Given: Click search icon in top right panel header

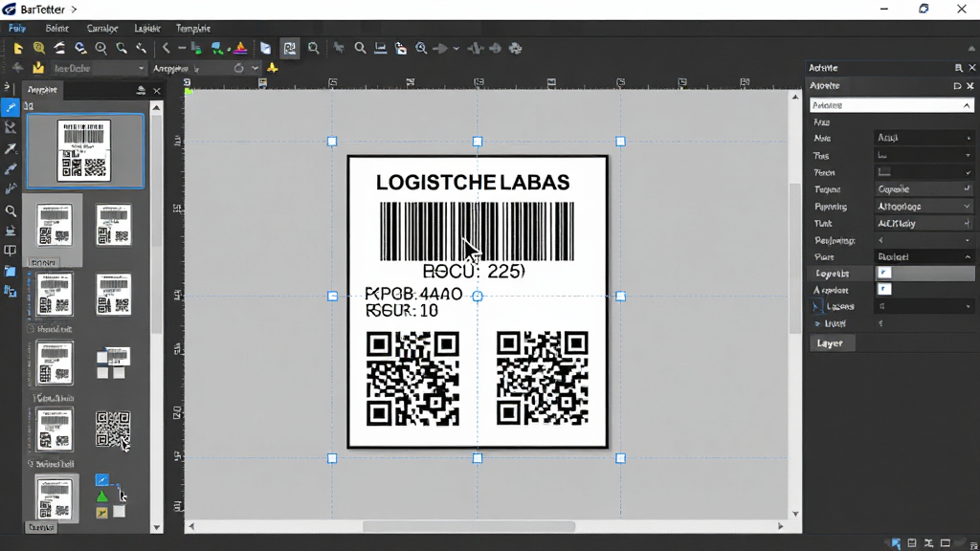Looking at the screenshot, I should click(958, 68).
